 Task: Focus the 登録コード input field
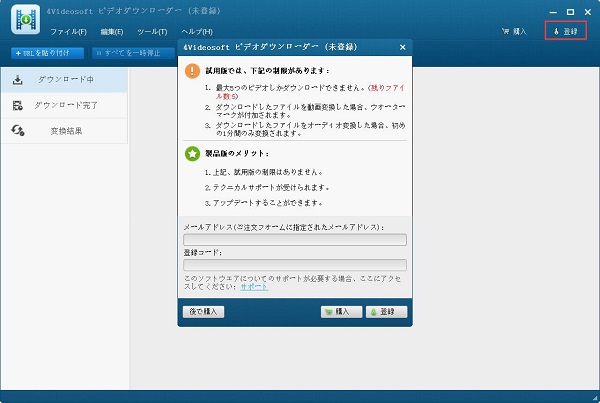(x=295, y=265)
